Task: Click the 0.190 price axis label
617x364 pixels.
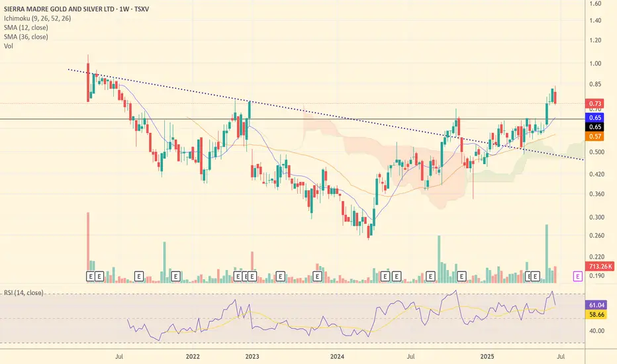Action: [x=597, y=276]
